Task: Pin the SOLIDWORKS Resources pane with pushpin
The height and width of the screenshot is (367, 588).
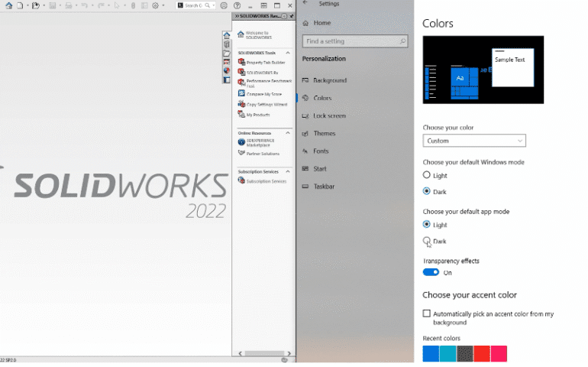Action: coord(292,16)
